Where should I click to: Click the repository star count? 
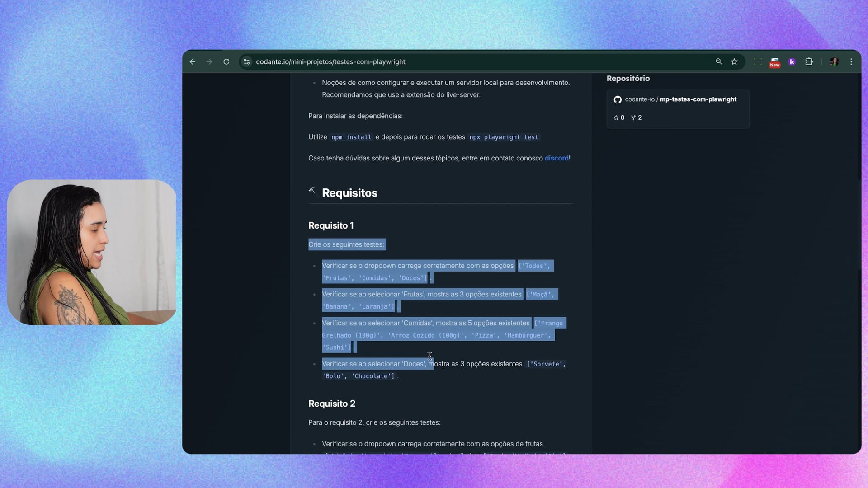click(619, 117)
